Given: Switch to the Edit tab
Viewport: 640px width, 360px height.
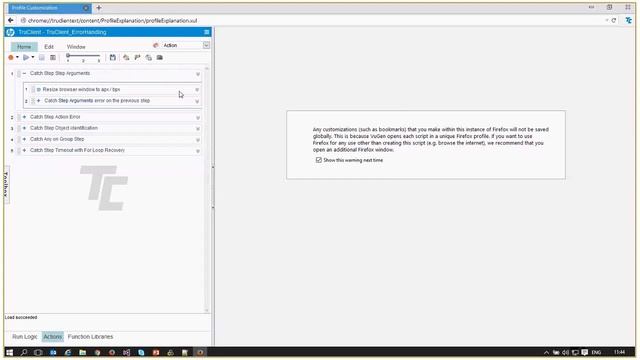Looking at the screenshot, I should pos(49,47).
